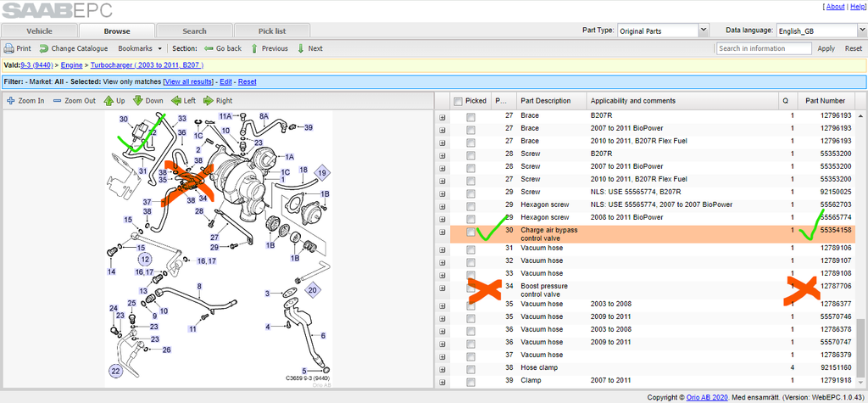Click part label 6 in diagram
This screenshot has width=868, height=403.
point(323,335)
